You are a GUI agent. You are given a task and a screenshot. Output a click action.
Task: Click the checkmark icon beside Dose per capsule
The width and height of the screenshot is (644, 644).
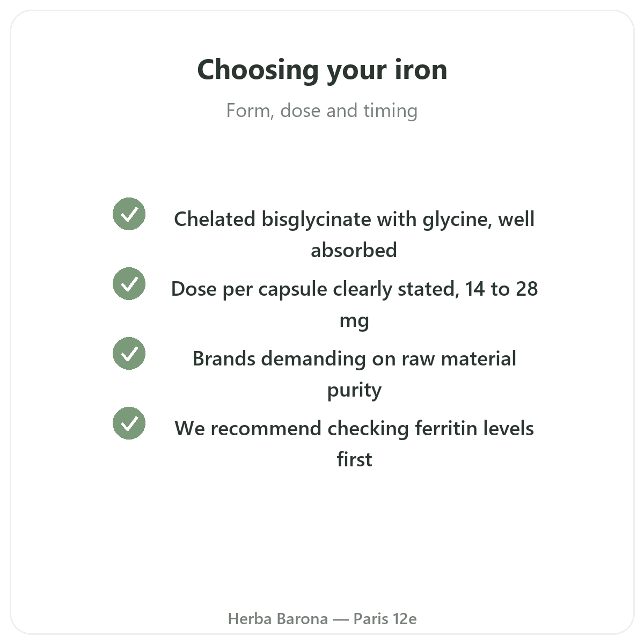tap(129, 284)
